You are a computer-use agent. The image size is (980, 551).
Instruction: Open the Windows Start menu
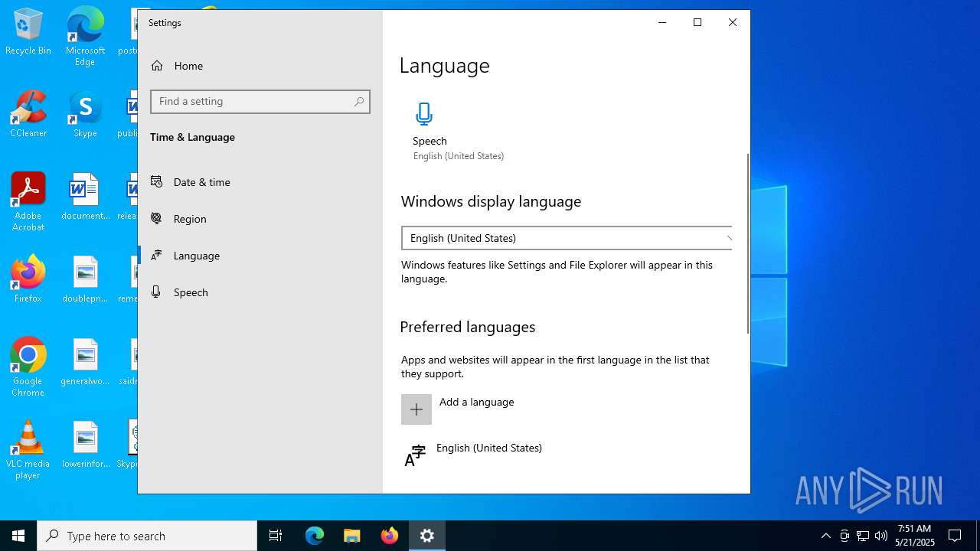click(x=18, y=536)
